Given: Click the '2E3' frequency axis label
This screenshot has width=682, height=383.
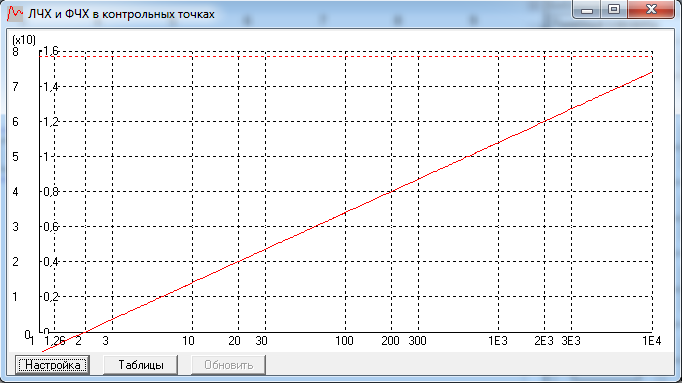Looking at the screenshot, I should [x=544, y=341].
